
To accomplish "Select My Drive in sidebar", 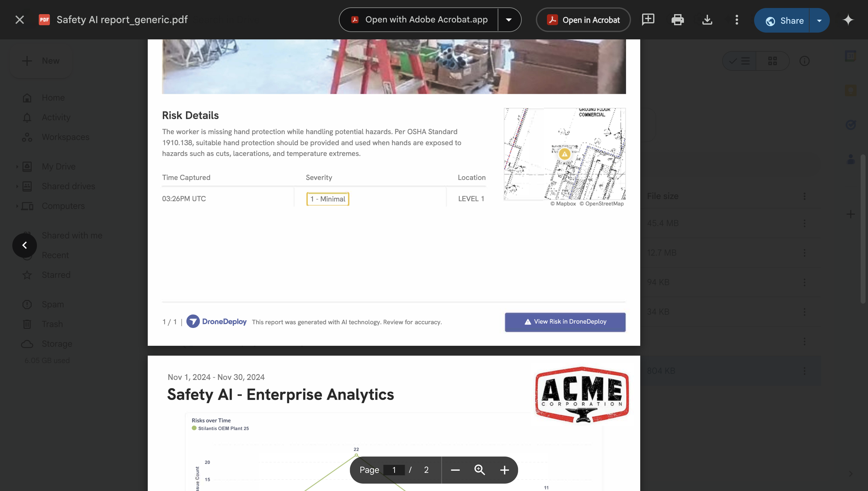I will (59, 167).
